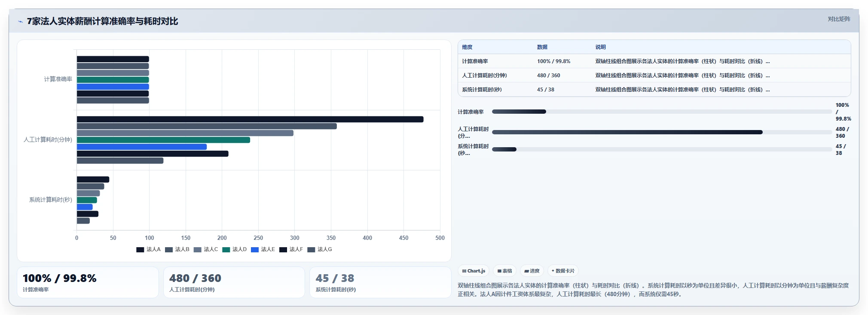Click the Chart.js tag chip
The image size is (868, 315).
point(474,271)
